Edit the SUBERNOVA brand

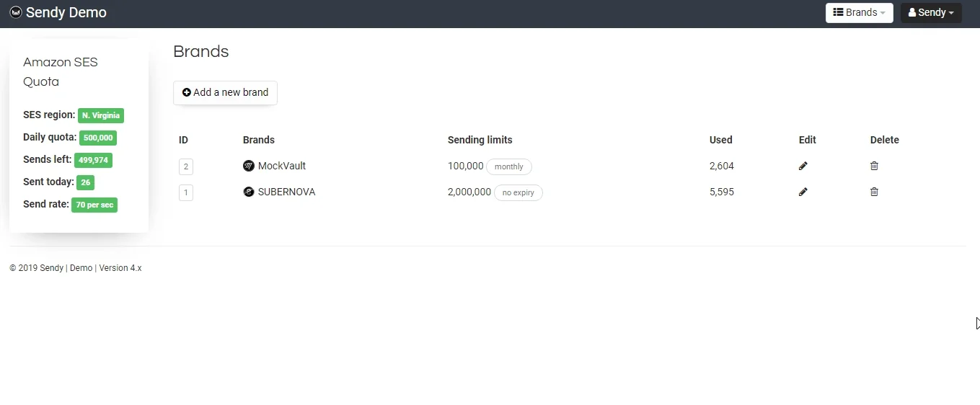[x=803, y=192]
